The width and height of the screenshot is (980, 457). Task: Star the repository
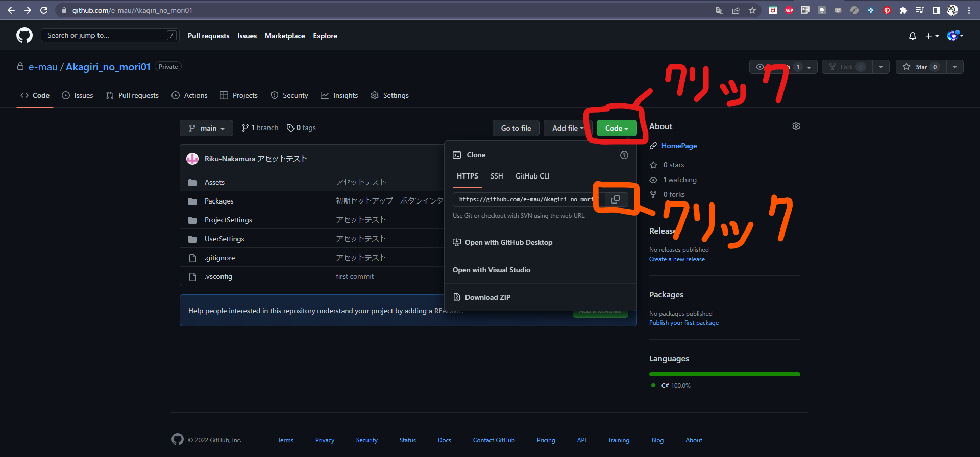921,67
